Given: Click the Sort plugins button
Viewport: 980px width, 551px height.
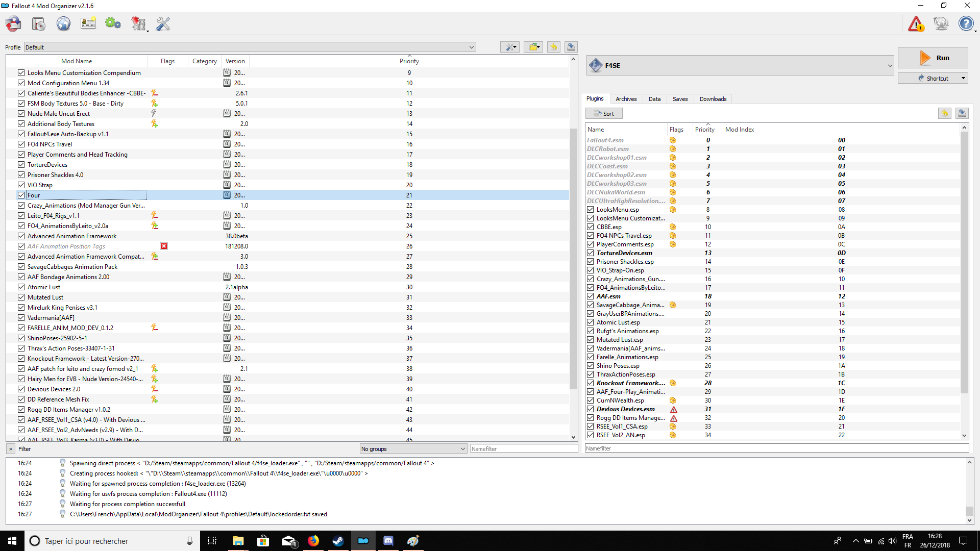Looking at the screenshot, I should pos(604,113).
